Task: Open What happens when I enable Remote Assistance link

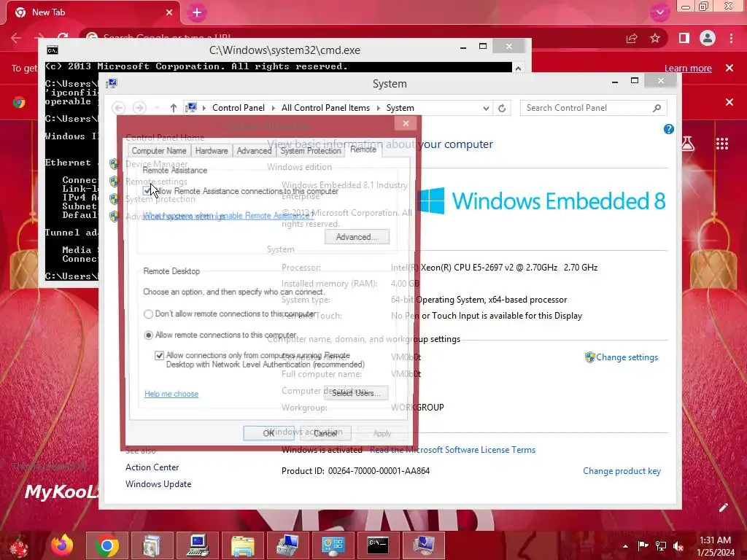Action: (228, 216)
